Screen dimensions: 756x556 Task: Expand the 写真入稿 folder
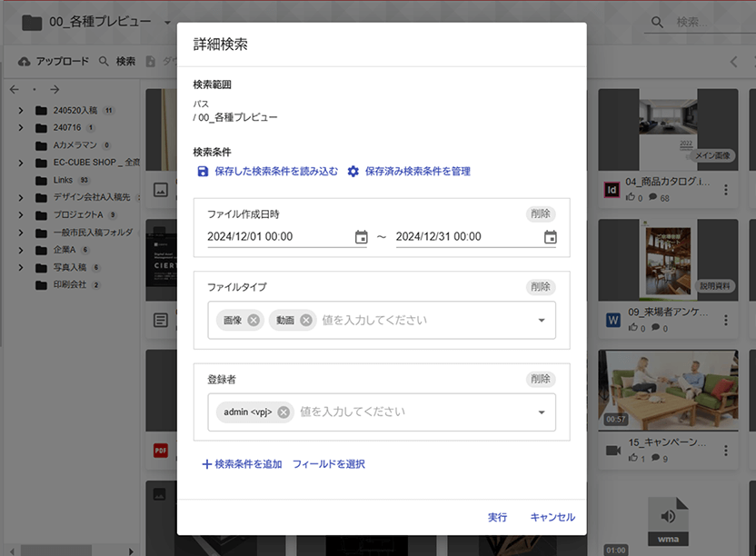[x=21, y=267]
